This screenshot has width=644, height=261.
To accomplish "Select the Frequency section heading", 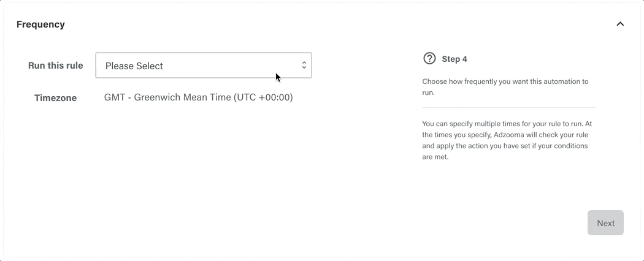I will pos(40,25).
